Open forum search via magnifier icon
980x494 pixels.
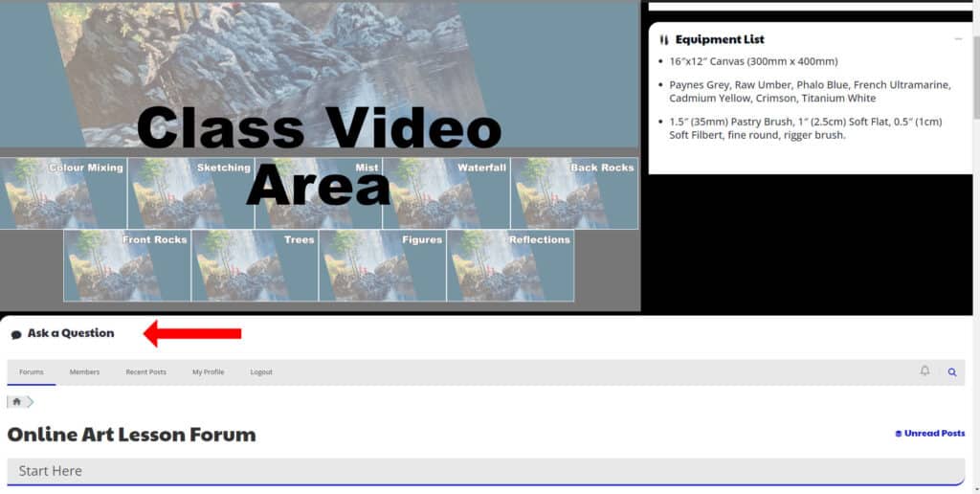pos(952,372)
